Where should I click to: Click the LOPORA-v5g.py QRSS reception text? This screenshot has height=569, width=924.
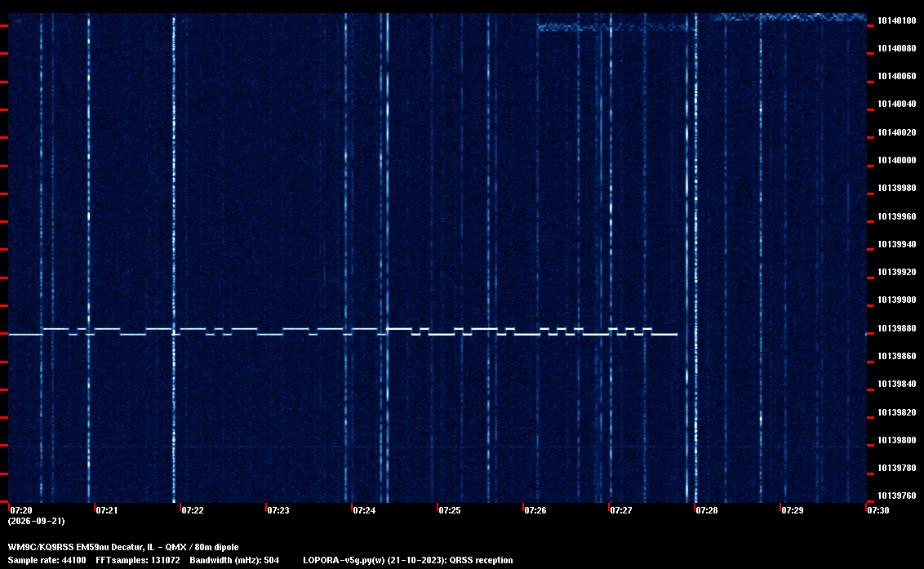tap(408, 560)
